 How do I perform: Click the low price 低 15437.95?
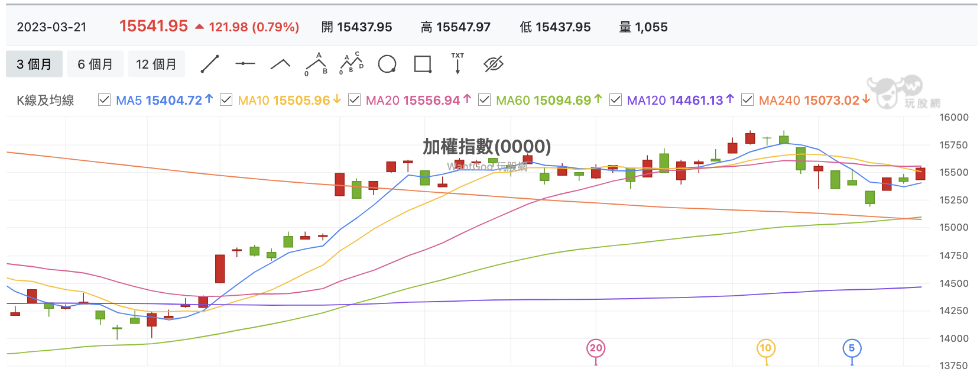[x=556, y=27]
